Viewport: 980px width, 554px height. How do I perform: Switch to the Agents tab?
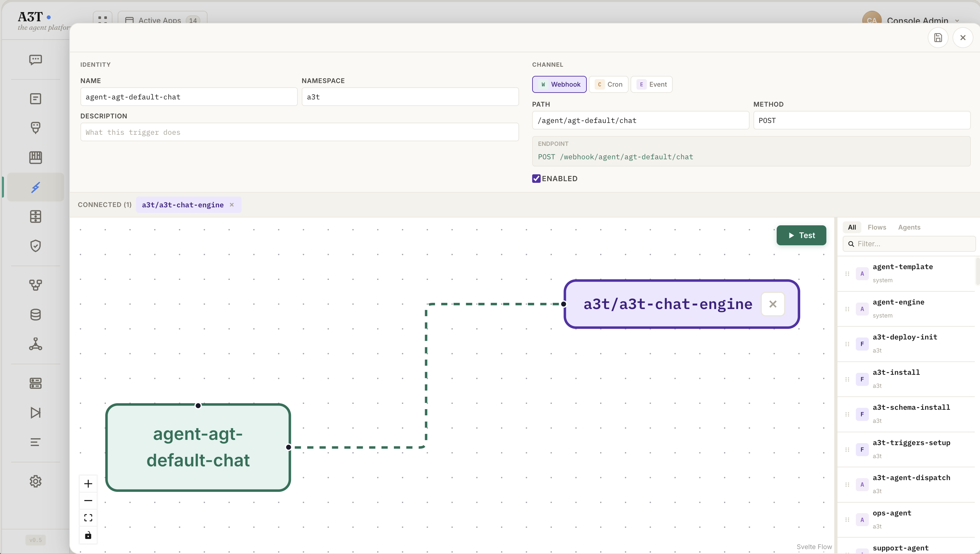coord(909,227)
